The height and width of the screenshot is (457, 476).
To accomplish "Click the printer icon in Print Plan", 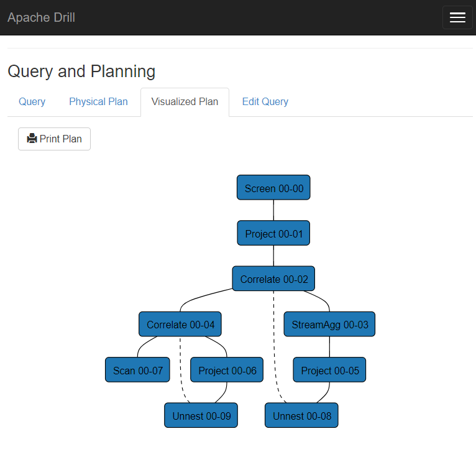I will click(x=32, y=139).
